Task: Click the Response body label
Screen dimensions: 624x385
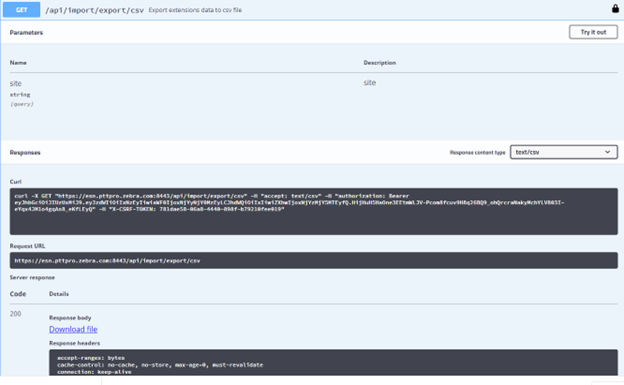Action: [70, 318]
